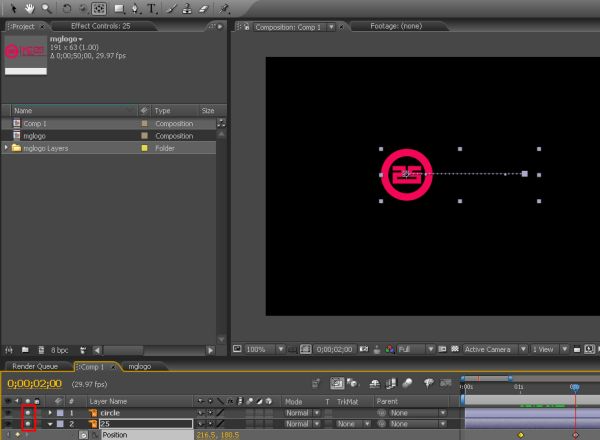Click the label color swatch of layer 25
The width and height of the screenshot is (600, 440).
(60, 424)
